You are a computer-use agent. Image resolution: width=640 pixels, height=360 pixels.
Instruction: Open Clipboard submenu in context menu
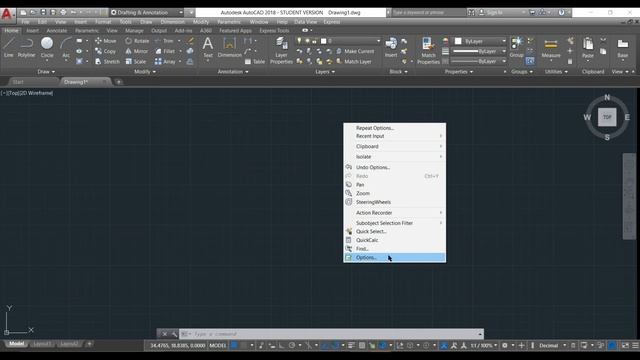click(x=394, y=146)
